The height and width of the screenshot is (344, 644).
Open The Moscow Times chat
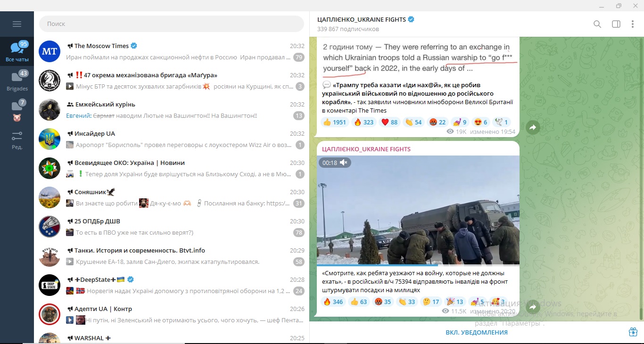click(x=172, y=51)
